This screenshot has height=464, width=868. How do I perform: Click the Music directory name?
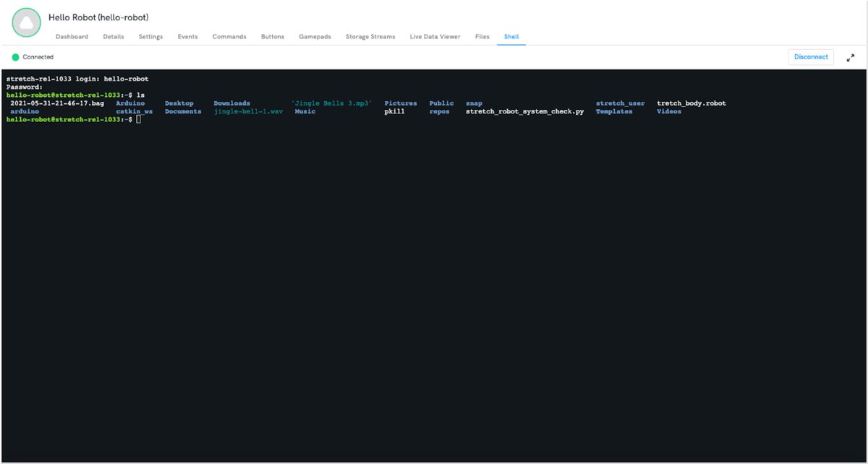305,111
